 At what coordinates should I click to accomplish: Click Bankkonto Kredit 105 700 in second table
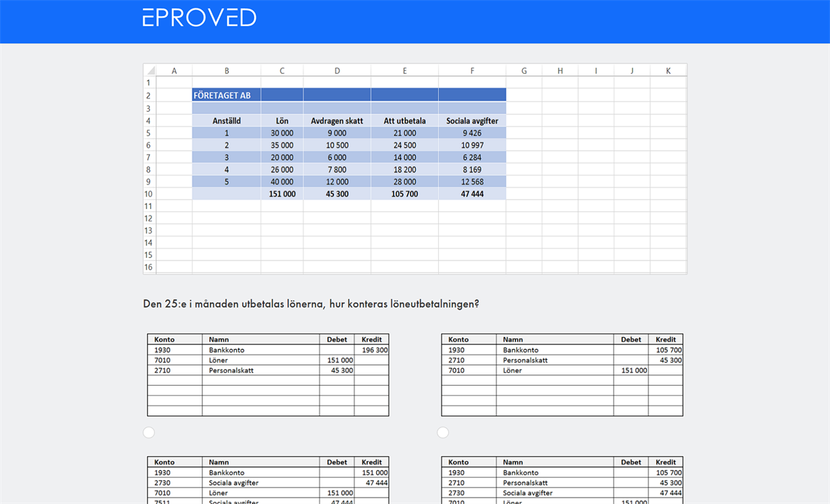[665, 350]
